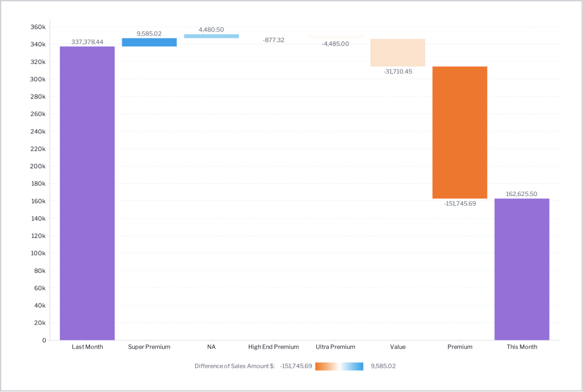Image resolution: width=583 pixels, height=392 pixels.
Task: Select the legend minimum value -151,745.69
Action: (296, 366)
